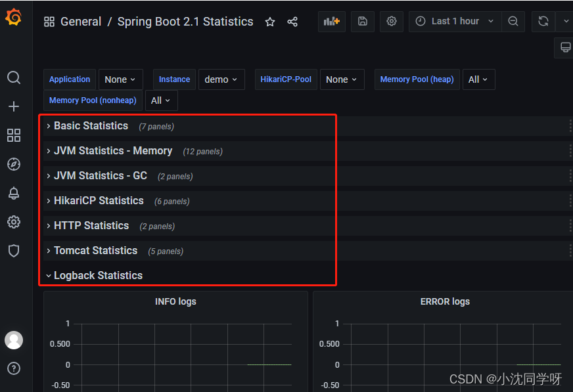Click the Add panel icon

332,22
